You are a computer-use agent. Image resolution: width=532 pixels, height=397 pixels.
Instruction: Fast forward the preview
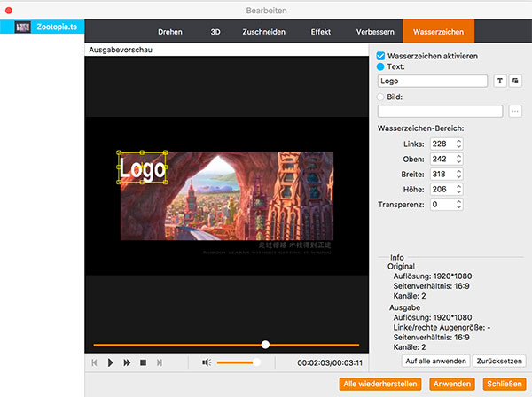127,362
